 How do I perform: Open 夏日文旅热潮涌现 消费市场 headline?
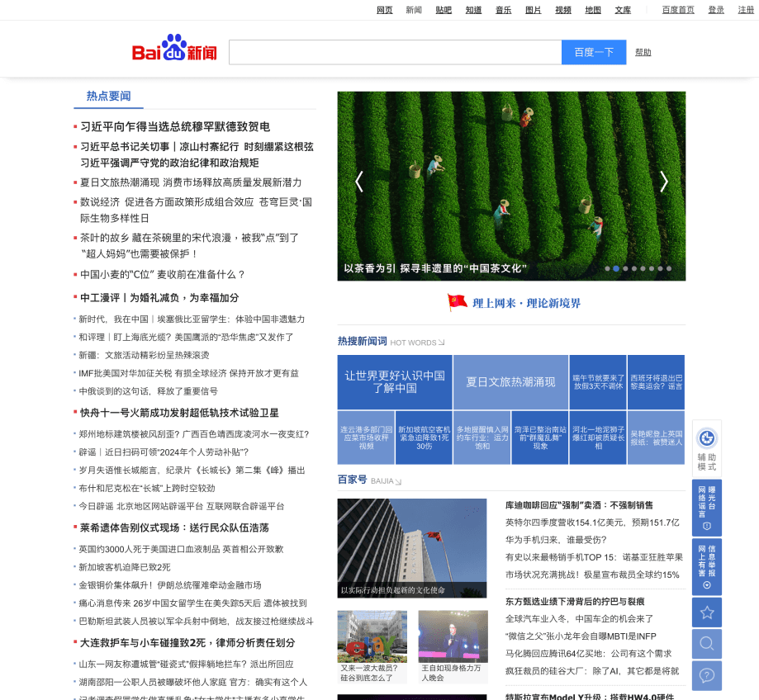(191, 182)
